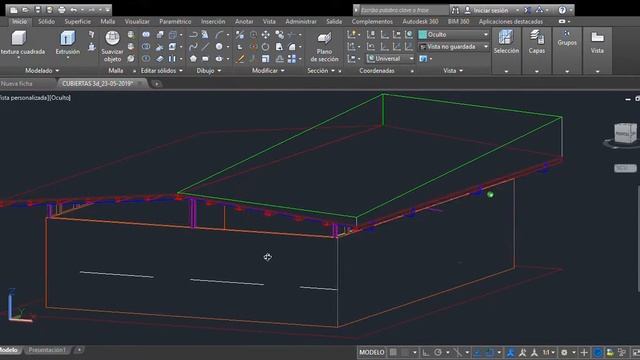Click the polygon tool icon in Dibujo
640x360 pixels.
tap(193, 59)
